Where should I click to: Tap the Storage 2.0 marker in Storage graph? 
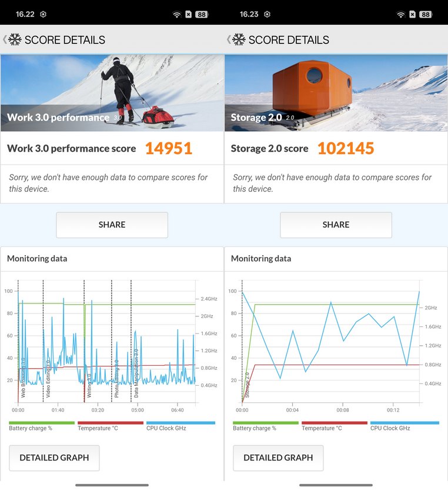[247, 385]
